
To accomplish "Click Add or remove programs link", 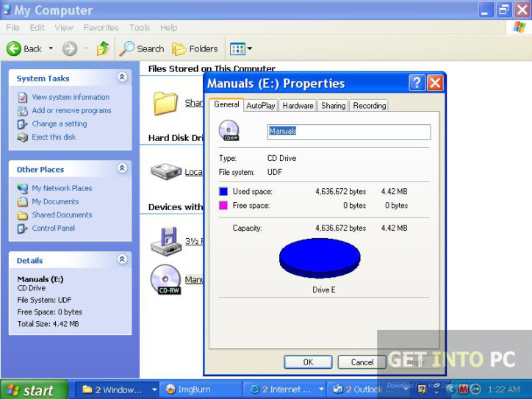I will point(71,111).
